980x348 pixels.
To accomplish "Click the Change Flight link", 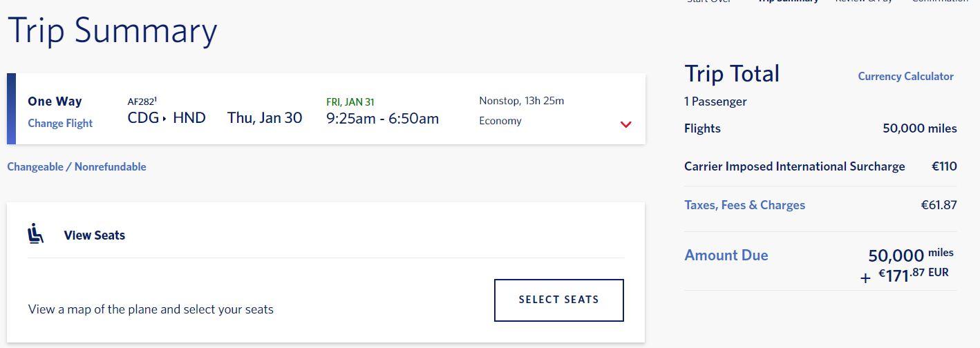I will pos(60,124).
